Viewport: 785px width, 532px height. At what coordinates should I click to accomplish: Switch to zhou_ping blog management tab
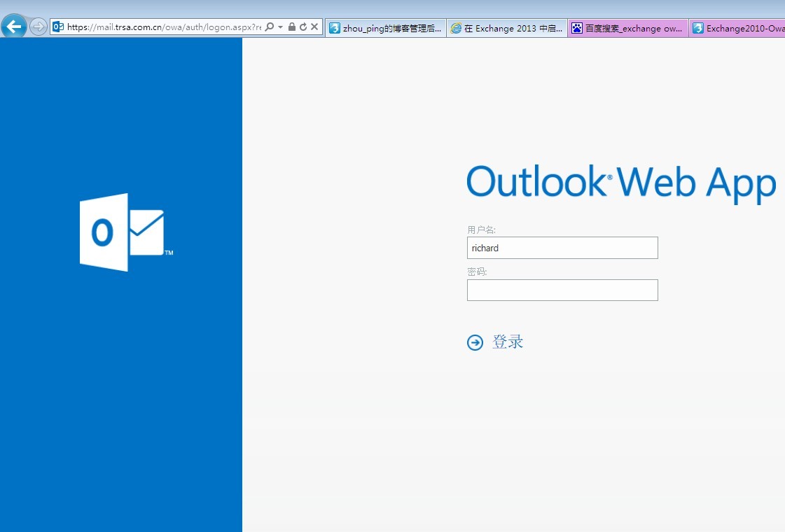pyautogui.click(x=385, y=28)
